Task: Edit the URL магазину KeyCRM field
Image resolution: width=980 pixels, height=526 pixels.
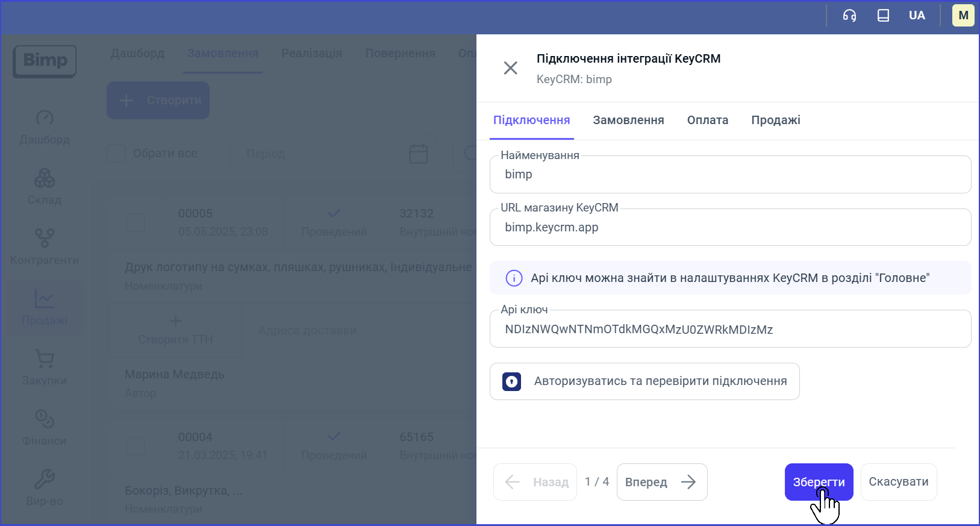Action: 730,227
